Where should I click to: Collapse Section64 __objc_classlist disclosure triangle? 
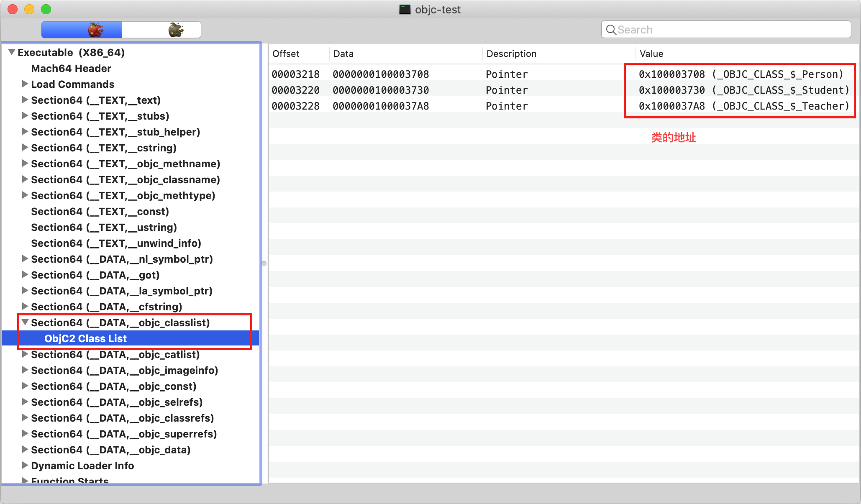[25, 322]
